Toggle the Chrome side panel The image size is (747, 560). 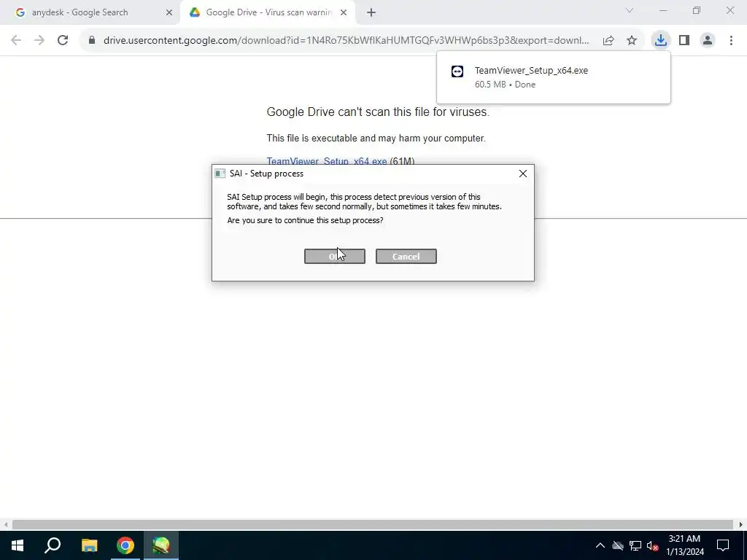(684, 41)
